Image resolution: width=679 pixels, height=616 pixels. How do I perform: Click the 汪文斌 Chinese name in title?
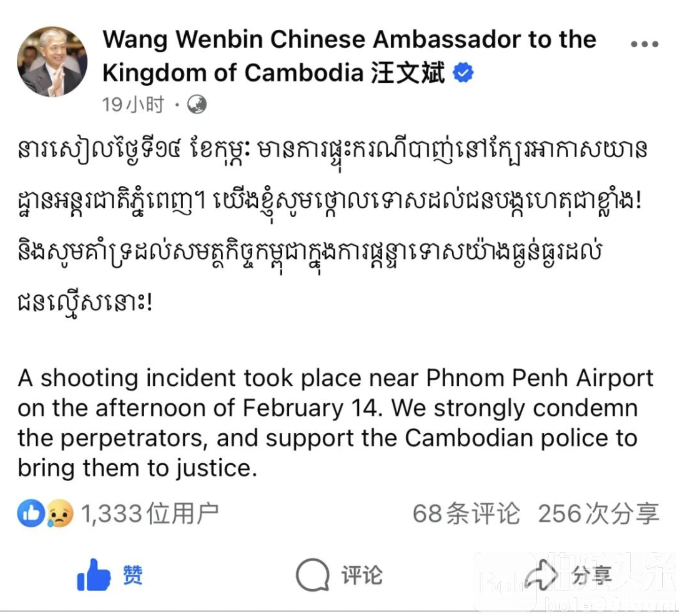408,73
